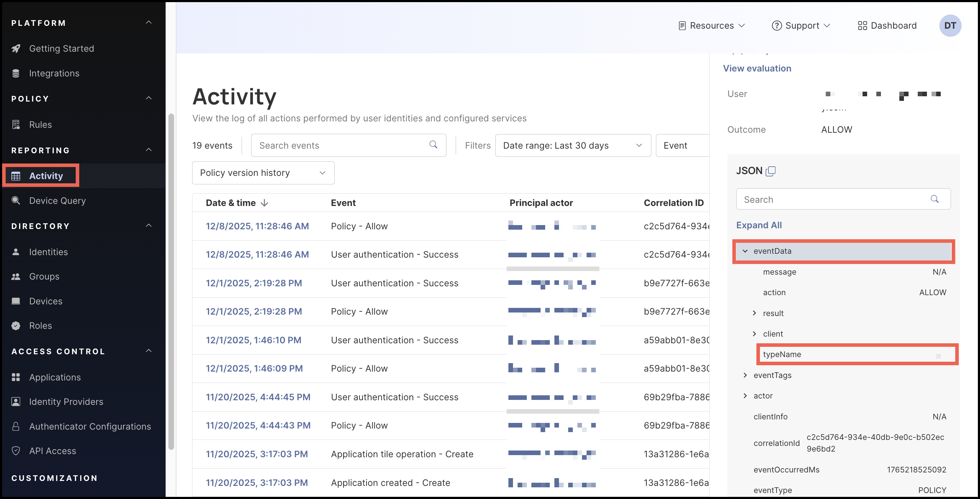The height and width of the screenshot is (499, 980).
Task: Open the Resources menu
Action: (x=711, y=25)
